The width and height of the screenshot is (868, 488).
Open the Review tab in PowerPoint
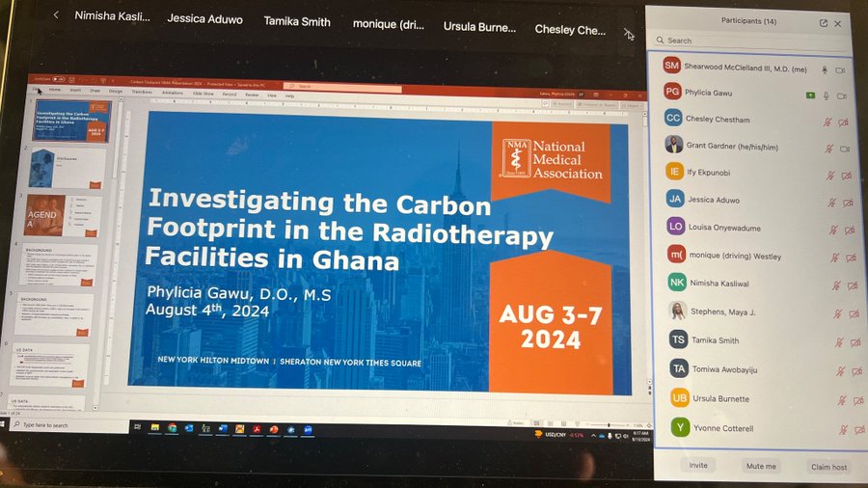pos(252,95)
